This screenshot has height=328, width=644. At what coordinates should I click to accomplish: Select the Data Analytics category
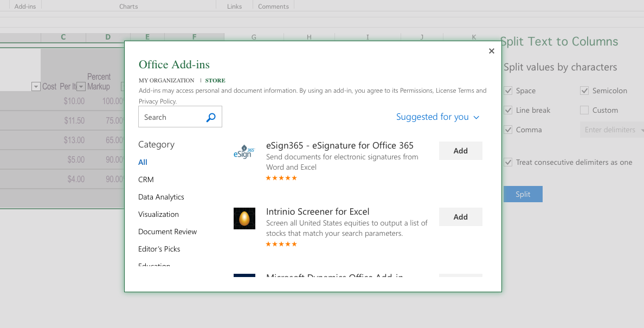(x=161, y=197)
